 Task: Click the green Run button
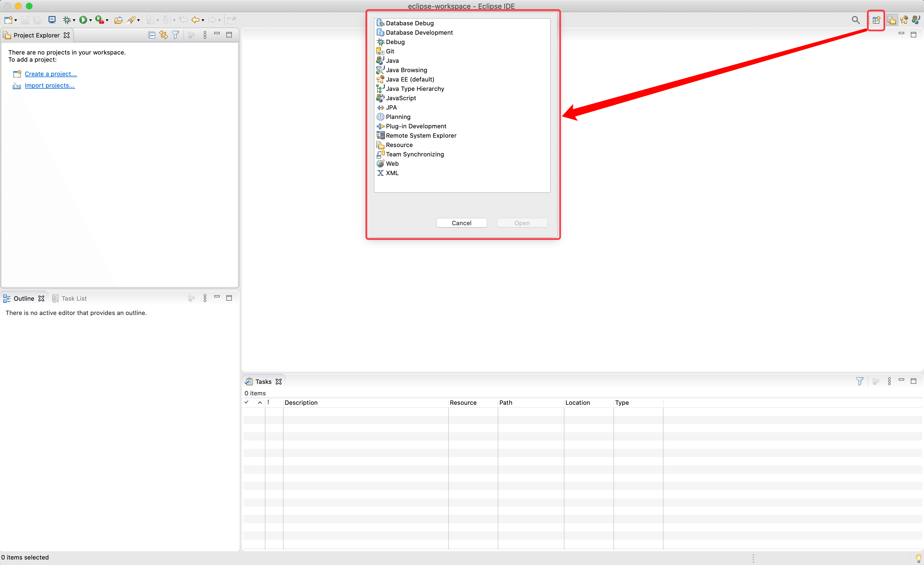(83, 20)
